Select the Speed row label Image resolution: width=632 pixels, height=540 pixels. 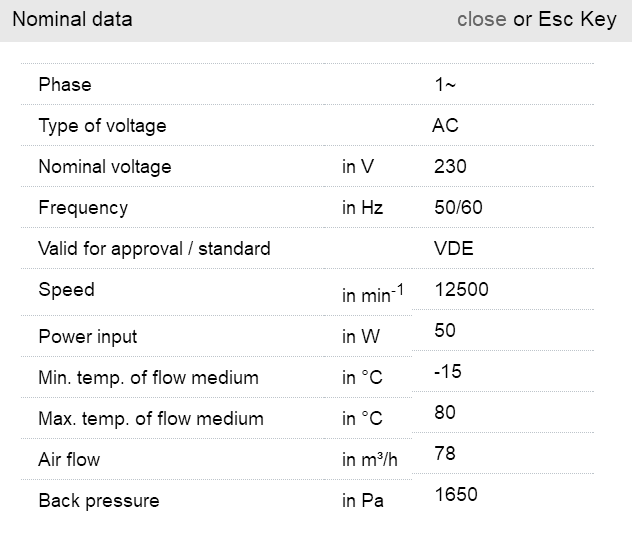66,290
